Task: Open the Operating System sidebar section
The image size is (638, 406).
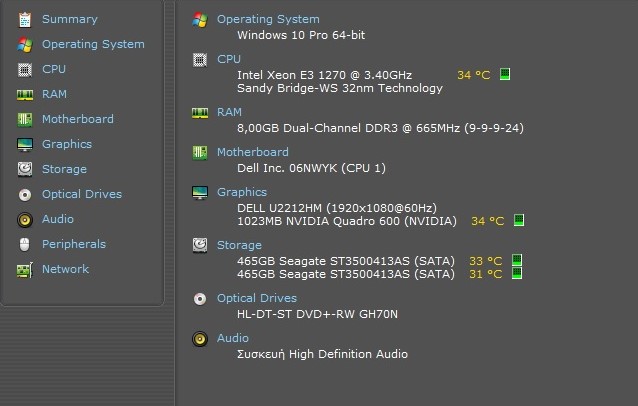Action: pos(93,44)
